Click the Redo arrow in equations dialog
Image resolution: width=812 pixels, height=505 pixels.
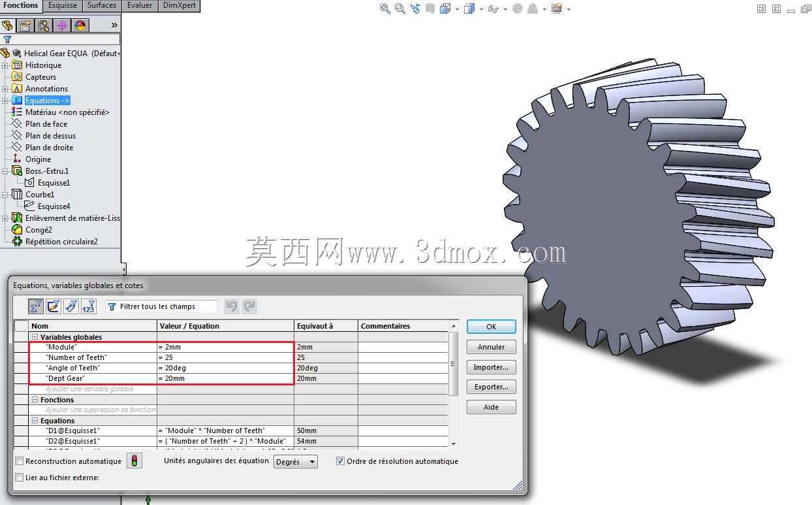click(x=249, y=306)
